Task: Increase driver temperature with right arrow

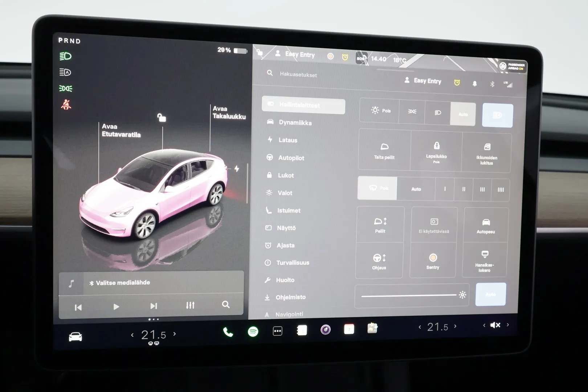Action: [x=175, y=334]
